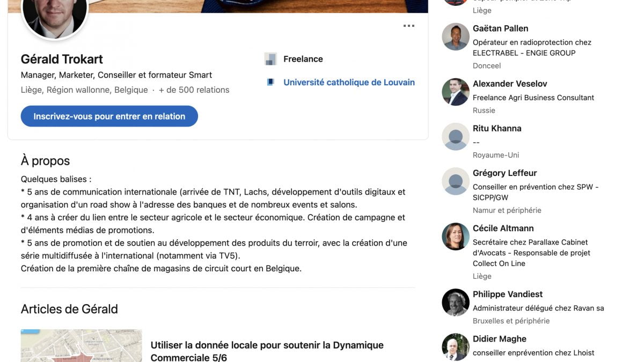
Task: Click 'Freelance Agri Business Consultant' text
Action: pos(533,98)
